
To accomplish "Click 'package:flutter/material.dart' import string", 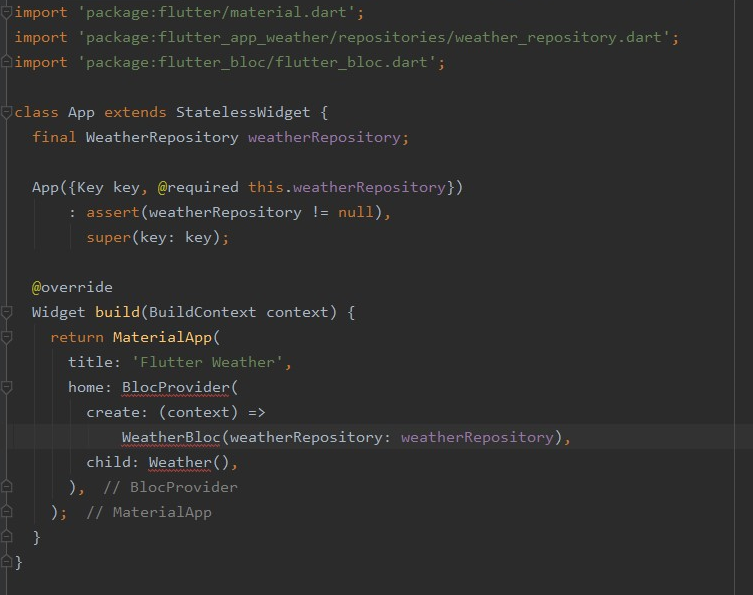I will [216, 12].
